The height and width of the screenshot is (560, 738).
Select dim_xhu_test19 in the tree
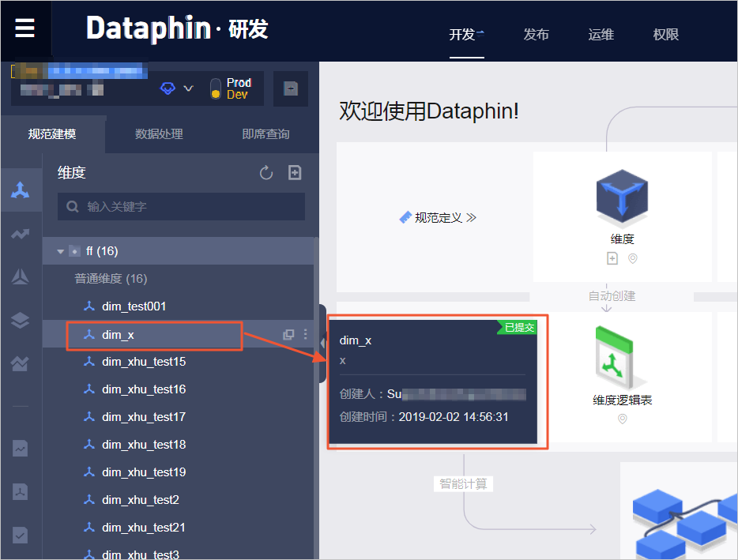click(x=144, y=472)
